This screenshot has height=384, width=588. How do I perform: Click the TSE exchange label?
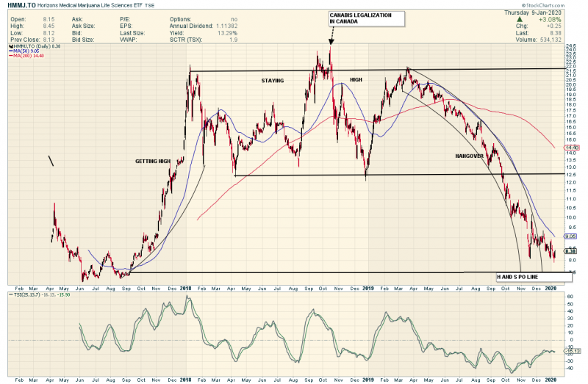coord(150,6)
